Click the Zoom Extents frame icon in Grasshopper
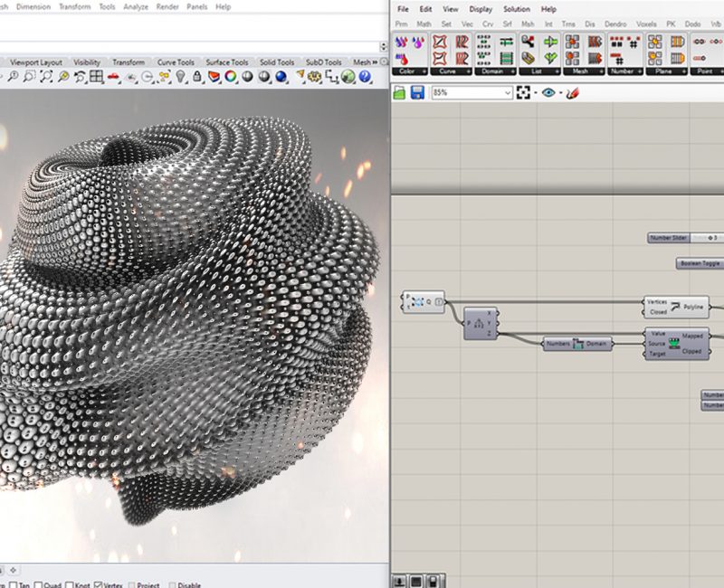 point(523,93)
